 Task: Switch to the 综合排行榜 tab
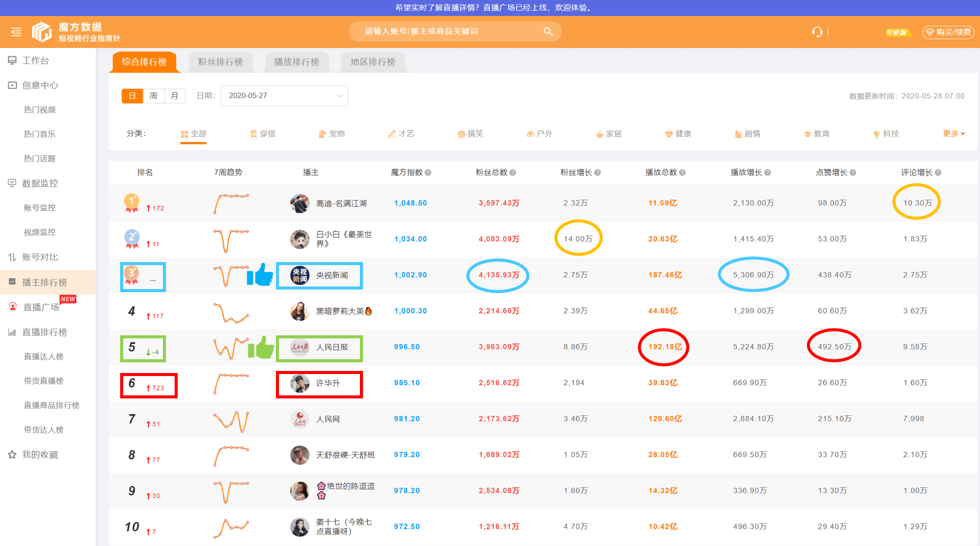click(144, 62)
